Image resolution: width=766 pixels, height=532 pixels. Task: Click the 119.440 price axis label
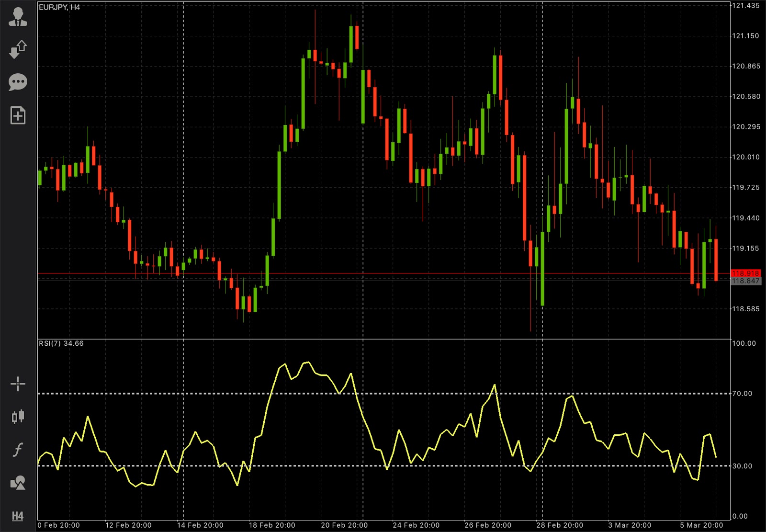[746, 218]
